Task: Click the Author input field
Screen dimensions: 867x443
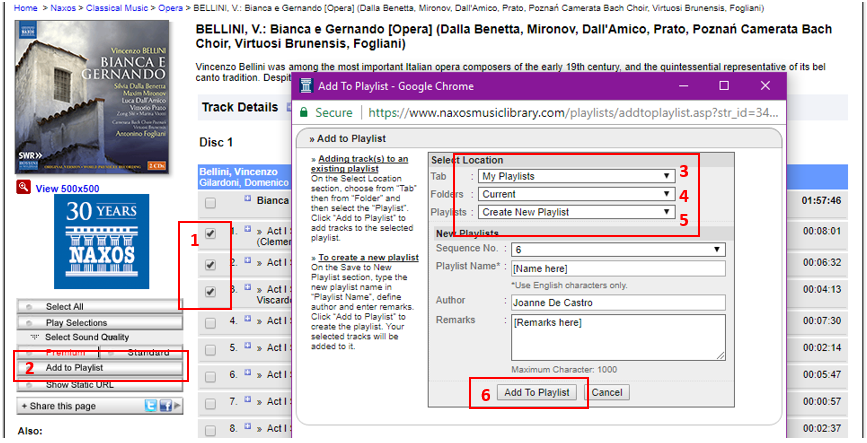Action: tap(618, 303)
